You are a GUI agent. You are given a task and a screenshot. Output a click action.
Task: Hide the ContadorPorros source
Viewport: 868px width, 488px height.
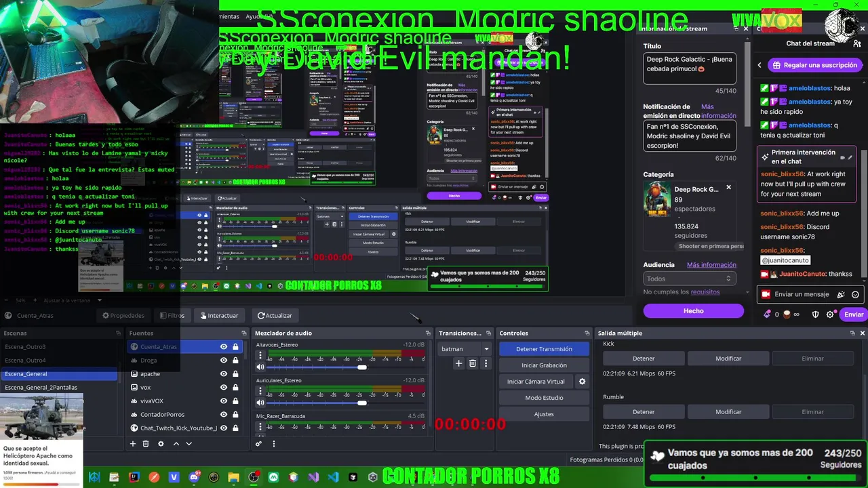[x=223, y=414]
